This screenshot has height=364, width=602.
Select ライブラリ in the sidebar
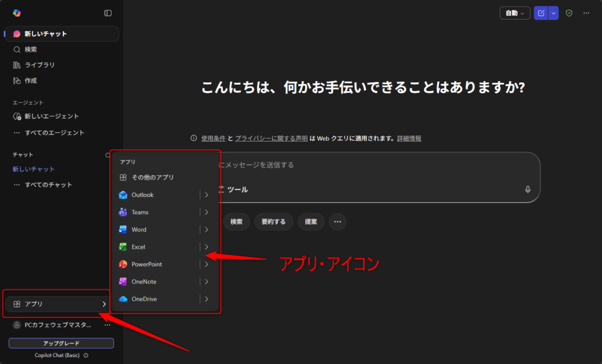(x=39, y=65)
